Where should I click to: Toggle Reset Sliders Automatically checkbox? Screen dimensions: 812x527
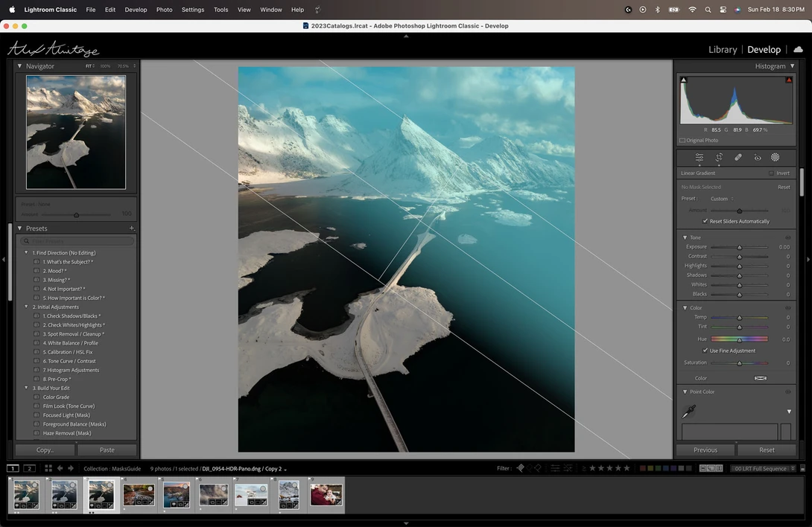click(x=705, y=221)
